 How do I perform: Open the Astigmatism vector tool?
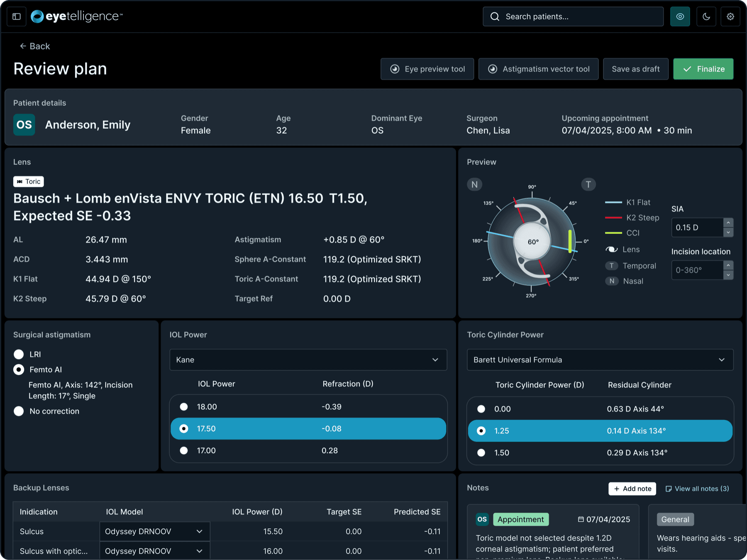(538, 69)
